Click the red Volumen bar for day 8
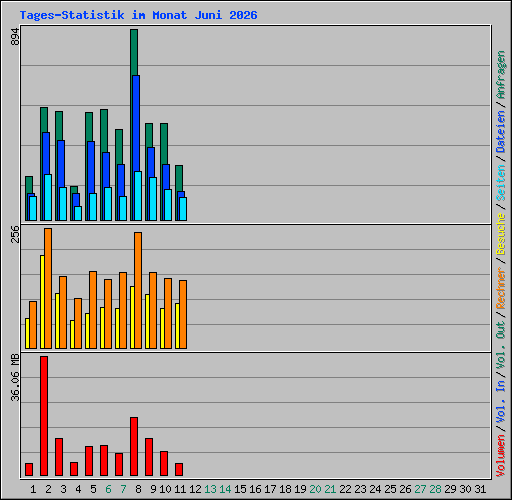This screenshot has width=512, height=500. click(134, 447)
